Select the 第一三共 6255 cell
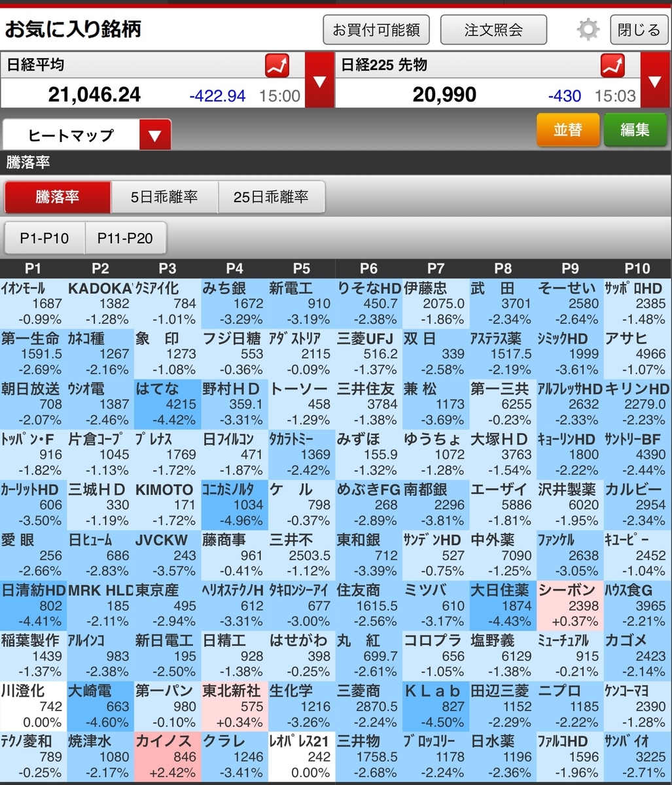Image resolution: width=672 pixels, height=785 pixels. [503, 404]
